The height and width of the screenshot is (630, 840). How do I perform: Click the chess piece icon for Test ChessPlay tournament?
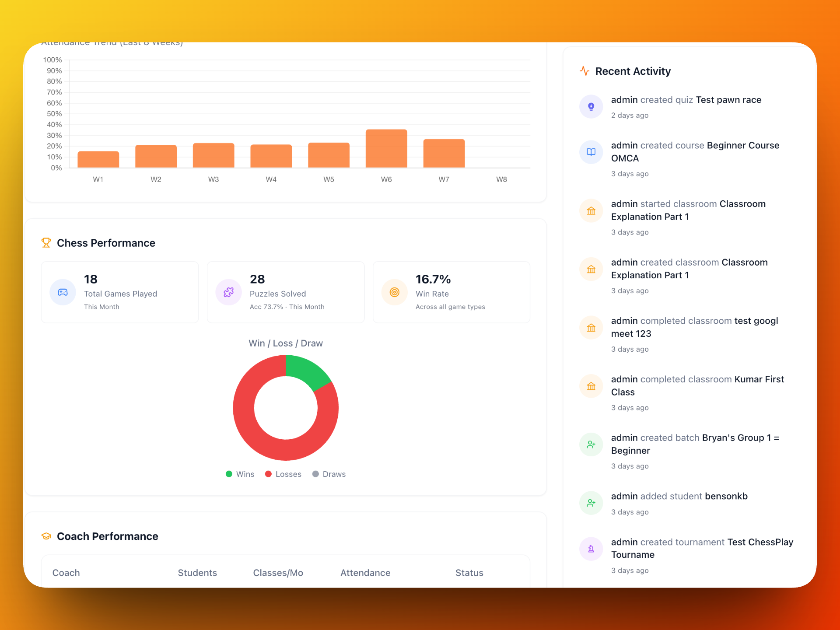pyautogui.click(x=591, y=549)
